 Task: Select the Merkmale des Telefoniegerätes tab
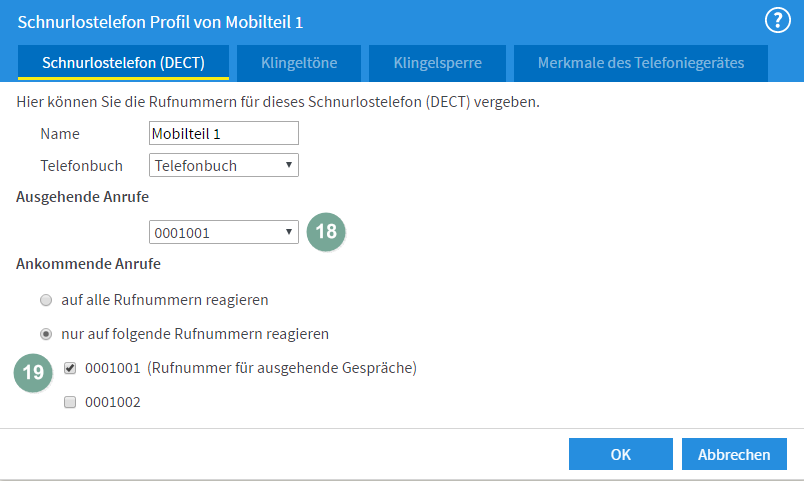click(x=641, y=63)
